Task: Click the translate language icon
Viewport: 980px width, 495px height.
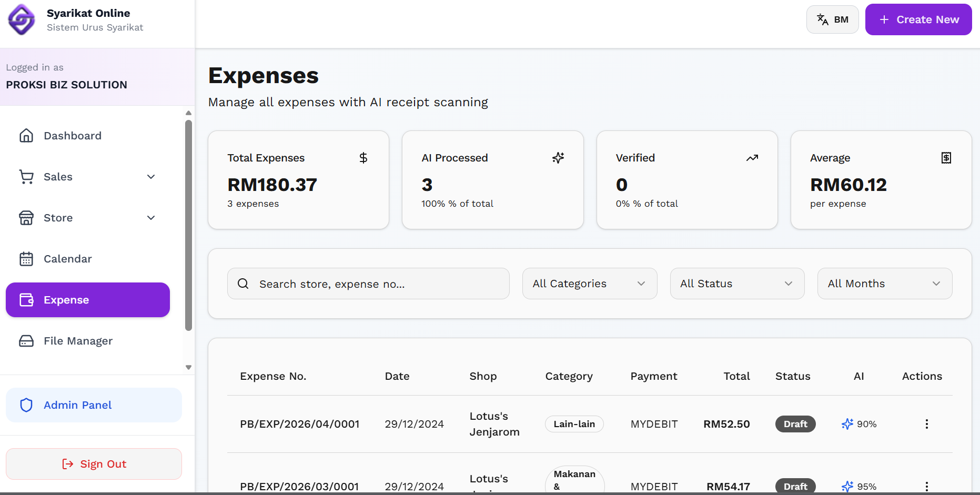Action: 823,19
